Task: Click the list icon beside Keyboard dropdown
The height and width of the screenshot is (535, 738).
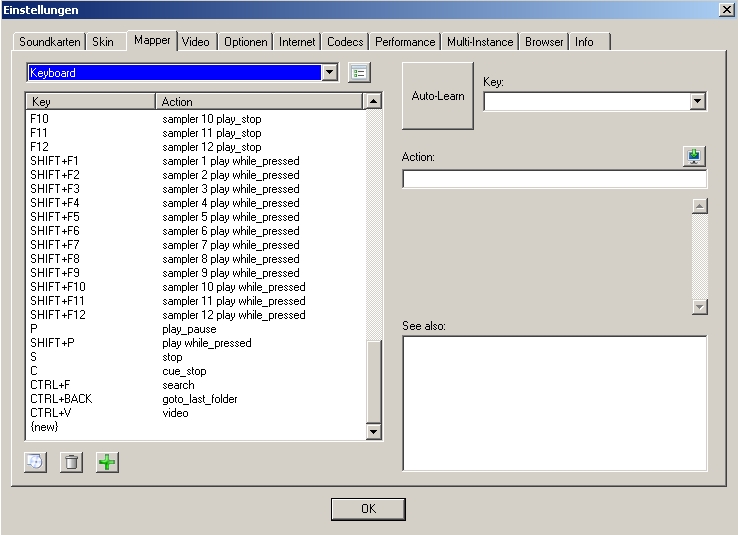Action: (359, 73)
